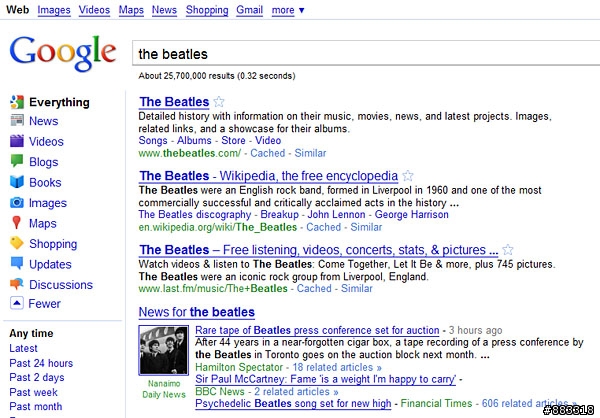
Task: Click the 'About 25,700,000 results' text
Action: point(217,76)
